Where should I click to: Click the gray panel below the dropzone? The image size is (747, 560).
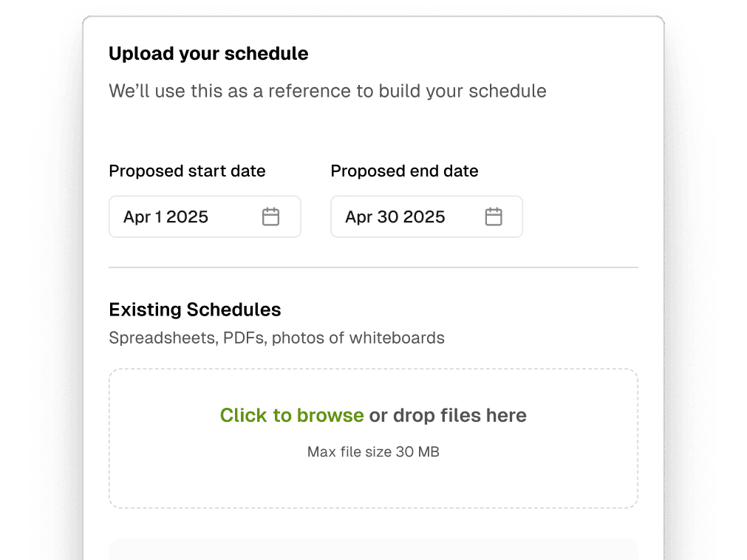[x=374, y=550]
